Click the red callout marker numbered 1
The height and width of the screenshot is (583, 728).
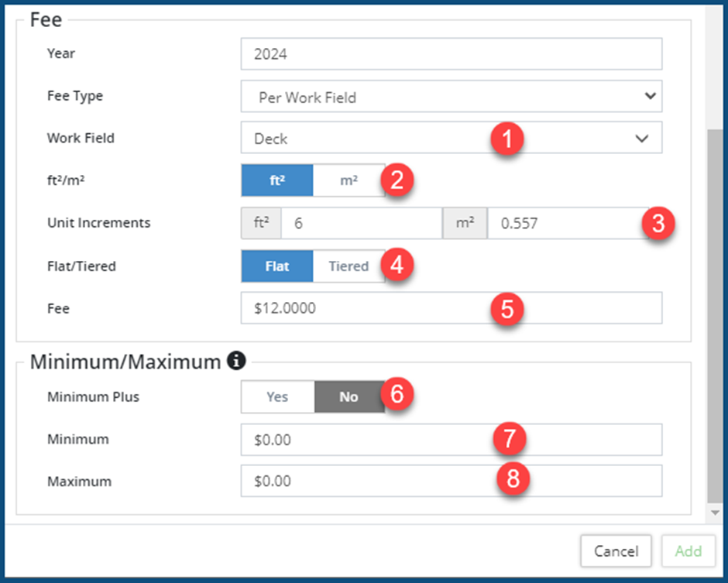(x=507, y=139)
